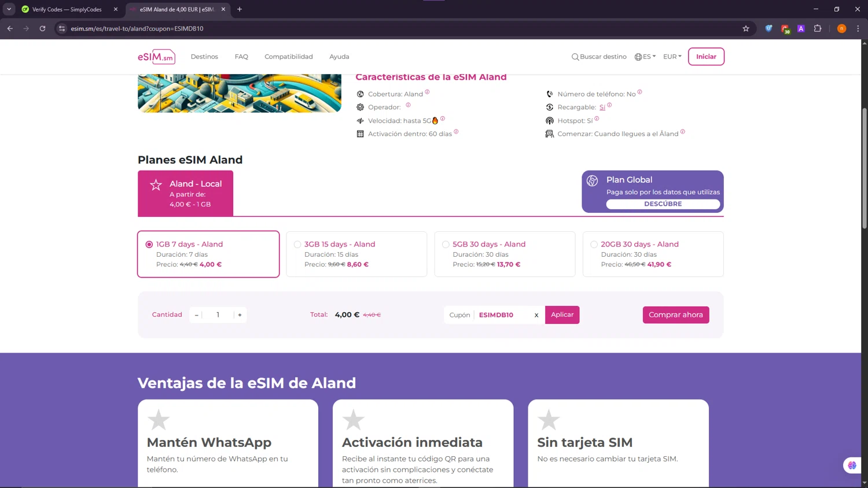868x488 pixels.
Task: Open the Bitwarden shield extension icon
Action: click(x=768, y=28)
